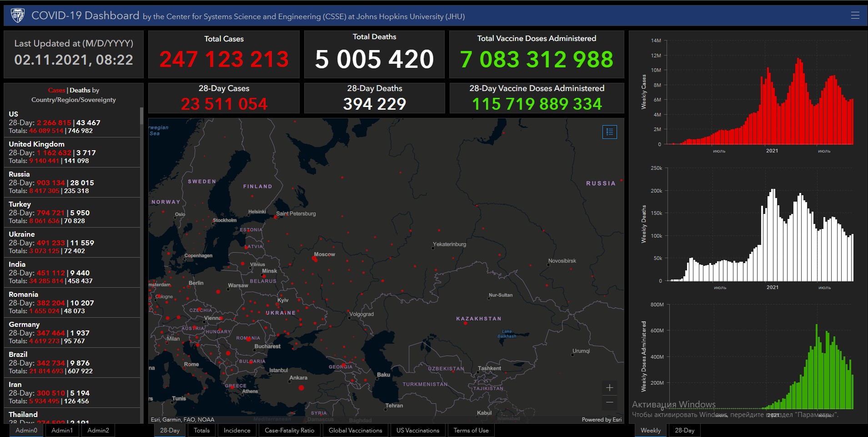Image resolution: width=868 pixels, height=437 pixels.
Task: Click the Esri attribution link
Action: click(601, 420)
